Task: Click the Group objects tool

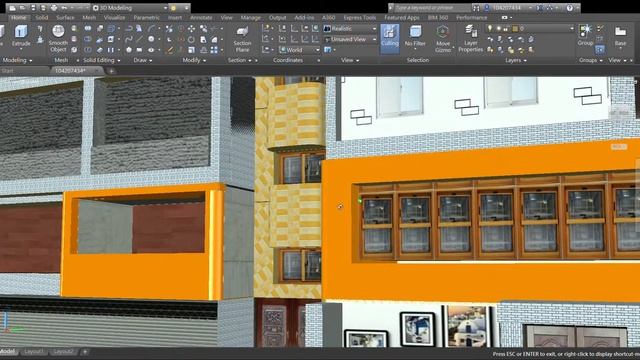Action: click(585, 35)
